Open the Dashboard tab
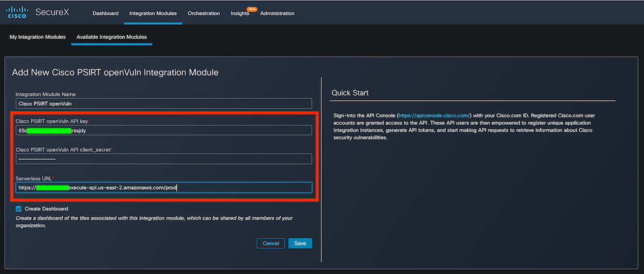Image resolution: width=644 pixels, height=274 pixels. [105, 14]
